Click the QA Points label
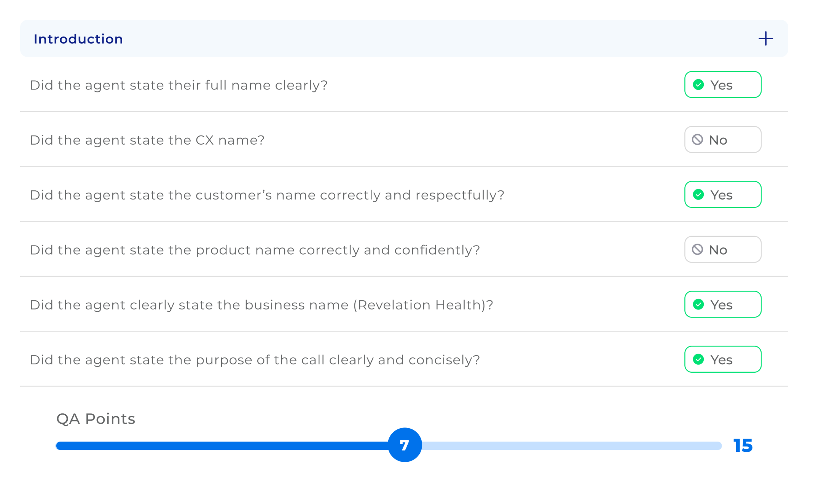 point(96,419)
